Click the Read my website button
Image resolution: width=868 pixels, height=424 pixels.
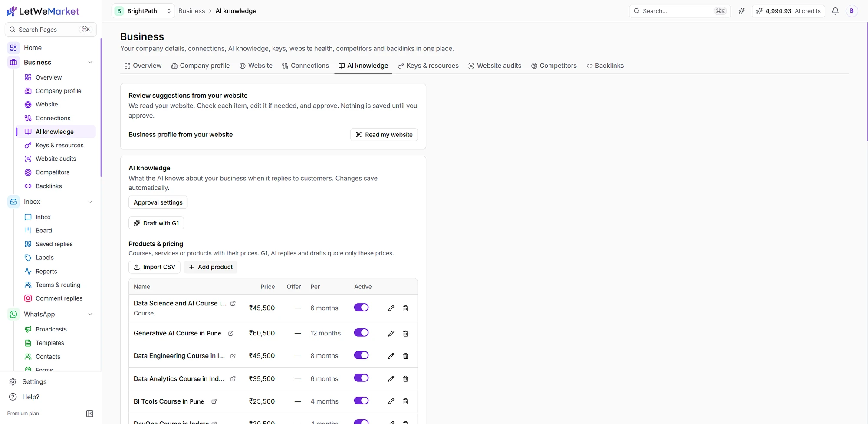click(384, 135)
